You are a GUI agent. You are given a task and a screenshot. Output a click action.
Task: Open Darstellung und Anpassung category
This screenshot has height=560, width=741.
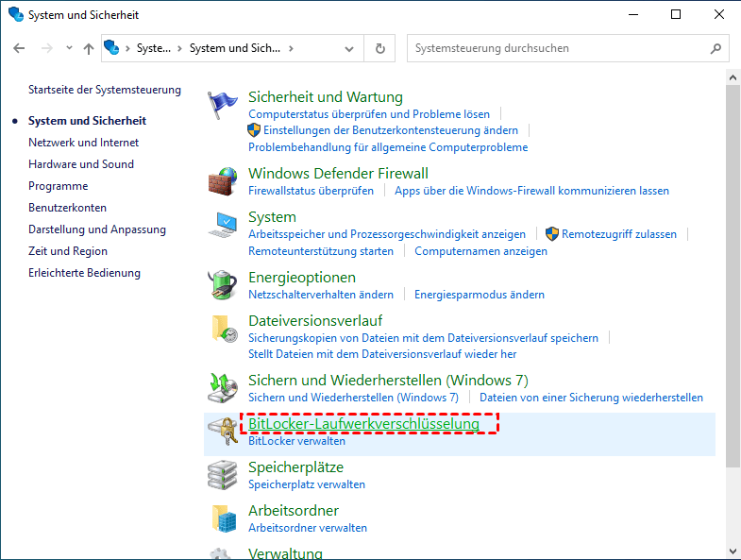(97, 229)
